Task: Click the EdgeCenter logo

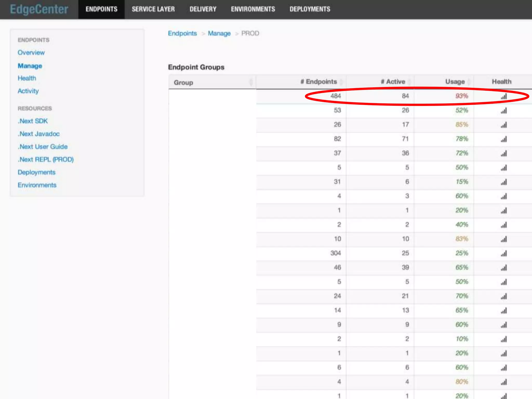Action: 39,9
